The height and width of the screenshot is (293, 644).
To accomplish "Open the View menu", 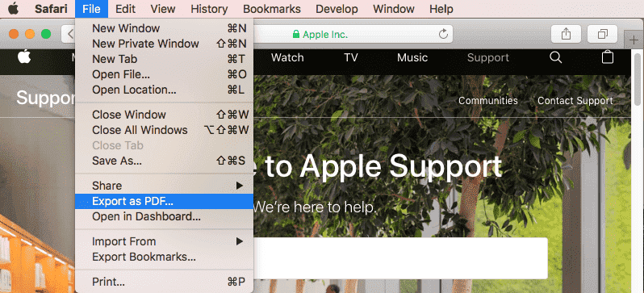I will coord(163,9).
